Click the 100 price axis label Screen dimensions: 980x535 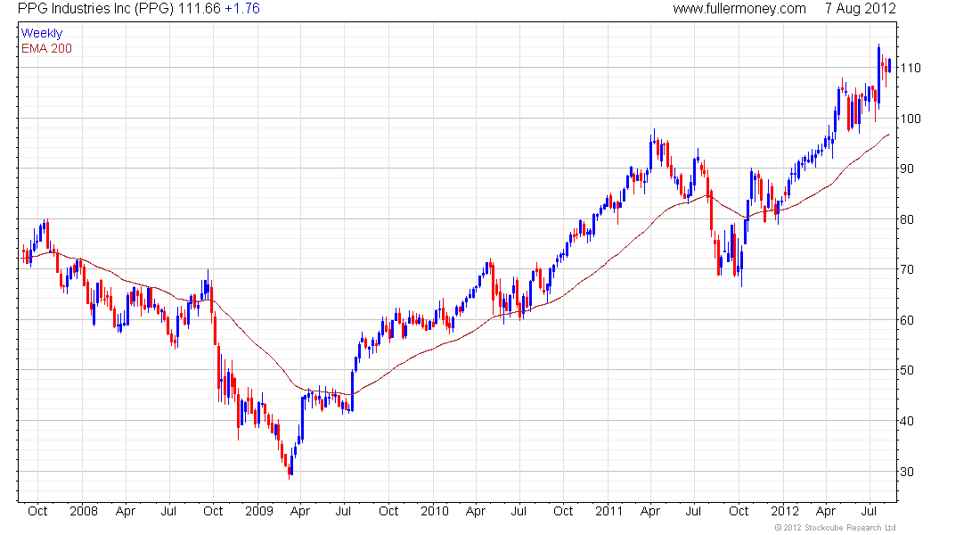911,119
